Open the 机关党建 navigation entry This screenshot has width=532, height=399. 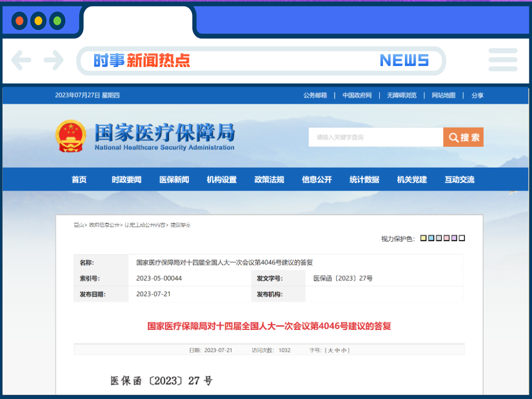pyautogui.click(x=411, y=179)
